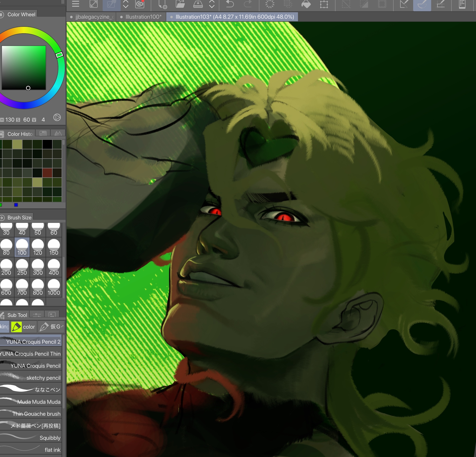This screenshot has height=457, width=476.
Task: Pick the red swatch in Color History
Action: 47,172
